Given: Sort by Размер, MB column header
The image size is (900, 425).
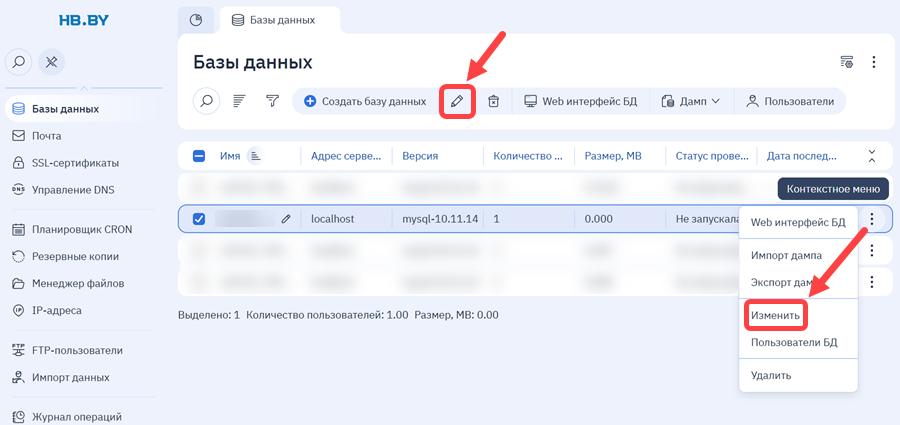Looking at the screenshot, I should point(613,156).
